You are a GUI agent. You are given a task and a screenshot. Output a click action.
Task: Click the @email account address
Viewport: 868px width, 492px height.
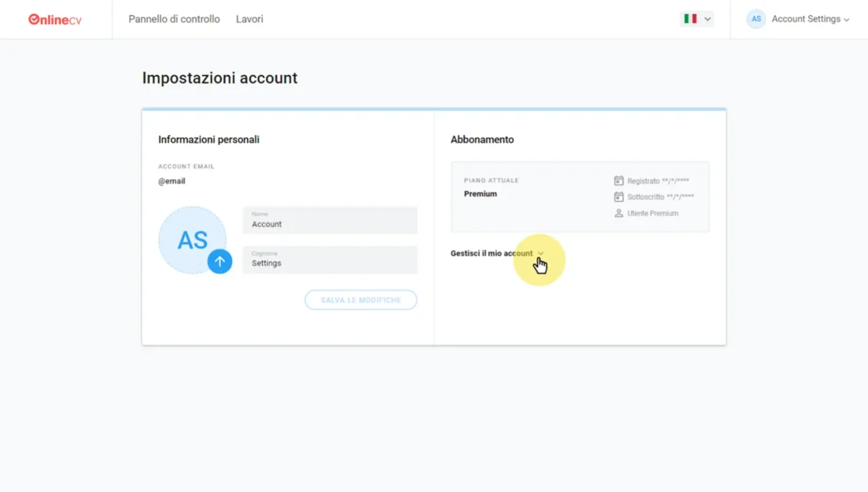pyautogui.click(x=172, y=181)
